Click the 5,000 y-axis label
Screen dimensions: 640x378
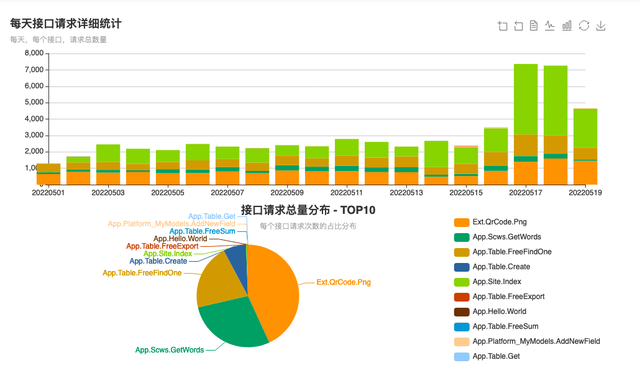pos(34,102)
